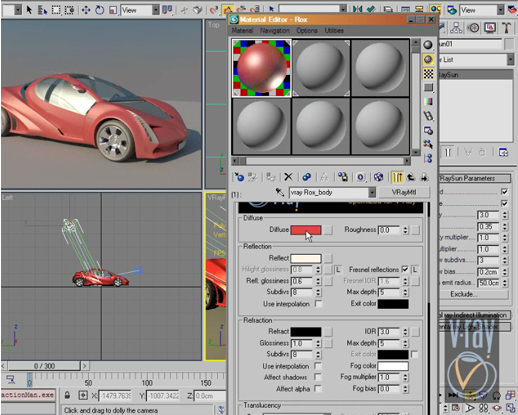Open the left View coordinate system dropdown

(x=156, y=10)
